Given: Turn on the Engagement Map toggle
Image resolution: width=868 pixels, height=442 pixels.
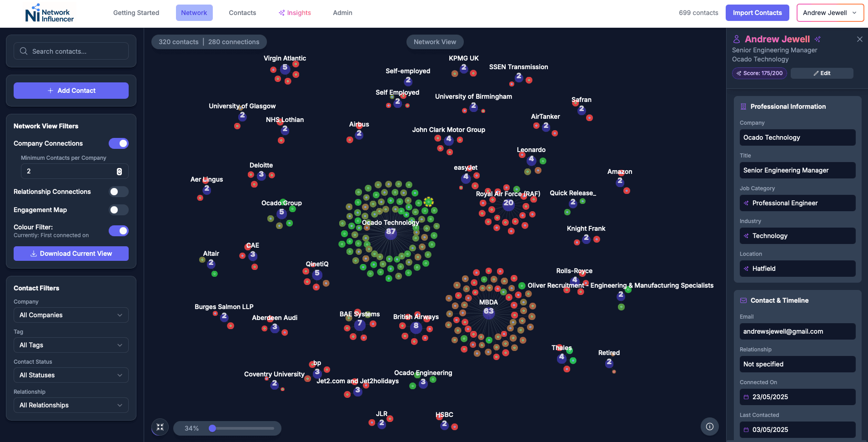Looking at the screenshot, I should click(118, 210).
